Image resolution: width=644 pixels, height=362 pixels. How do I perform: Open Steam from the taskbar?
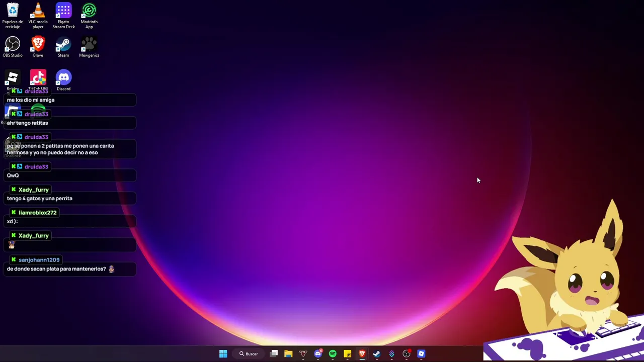[377, 354]
